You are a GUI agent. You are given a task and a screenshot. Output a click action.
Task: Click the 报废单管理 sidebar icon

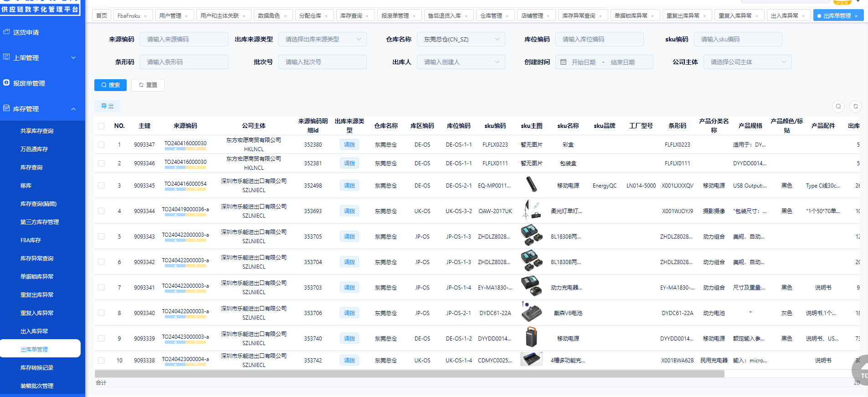(6, 83)
